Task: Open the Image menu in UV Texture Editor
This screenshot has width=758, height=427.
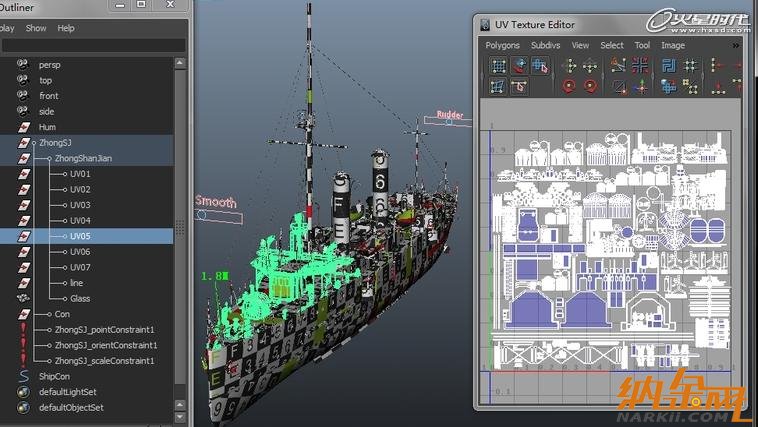Action: [x=673, y=45]
